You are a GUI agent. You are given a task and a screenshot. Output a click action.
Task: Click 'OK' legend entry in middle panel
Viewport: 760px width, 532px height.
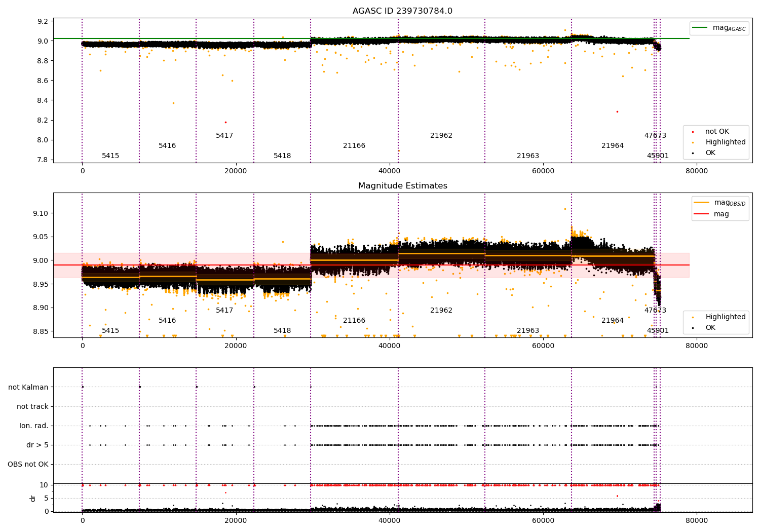[704, 328]
